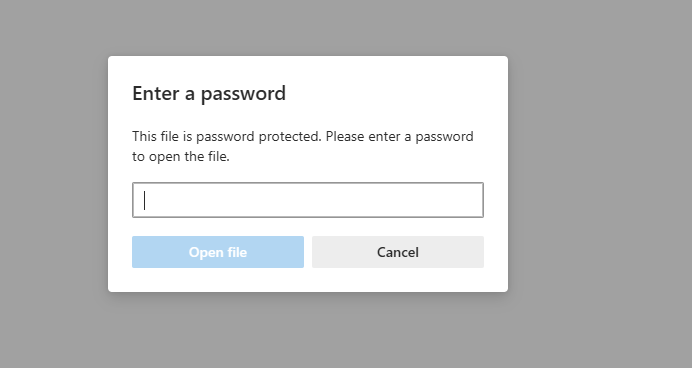Choose the gray Cancel button
Image resolution: width=692 pixels, height=368 pixels.
[x=398, y=252]
